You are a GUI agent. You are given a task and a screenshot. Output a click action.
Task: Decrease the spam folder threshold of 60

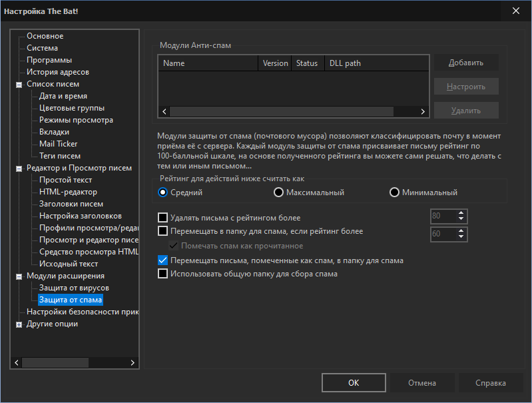[461, 236]
